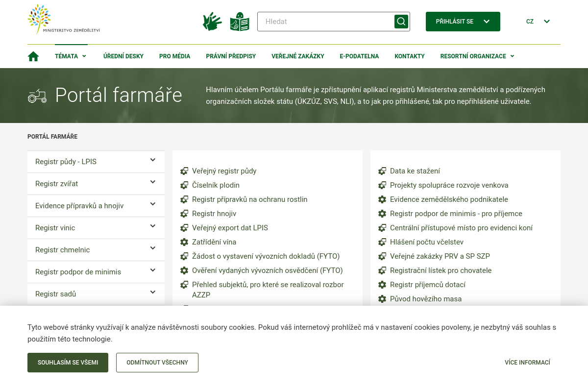Click the gear icon beside Zatřídění vína

click(184, 242)
